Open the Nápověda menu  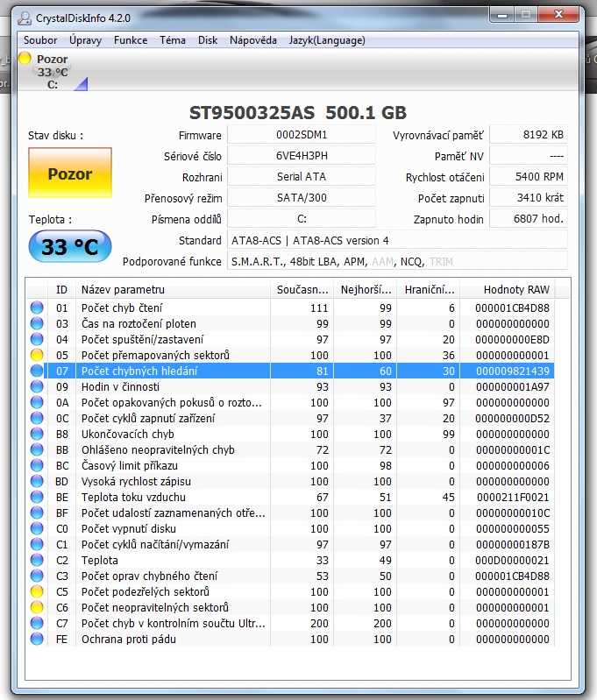[253, 40]
